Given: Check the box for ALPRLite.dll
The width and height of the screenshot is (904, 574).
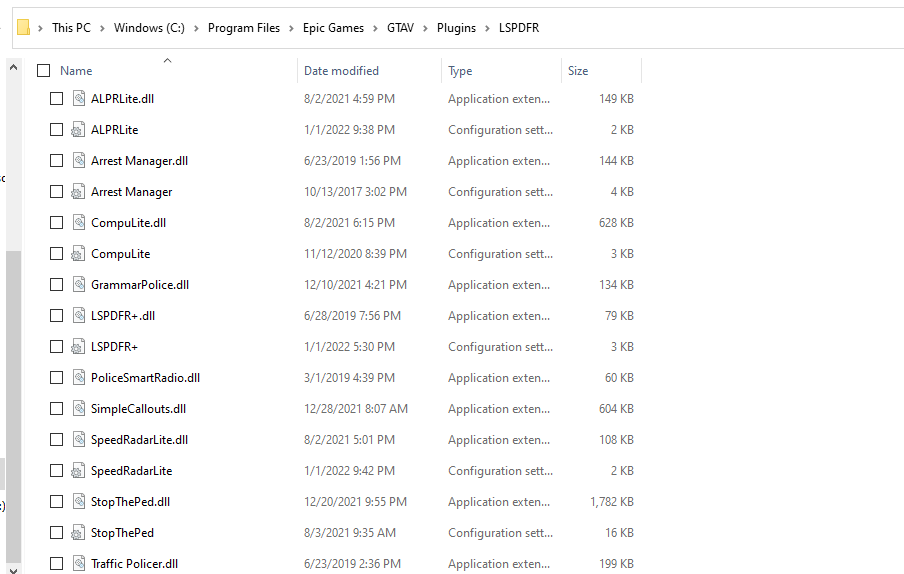Looking at the screenshot, I should [x=56, y=99].
